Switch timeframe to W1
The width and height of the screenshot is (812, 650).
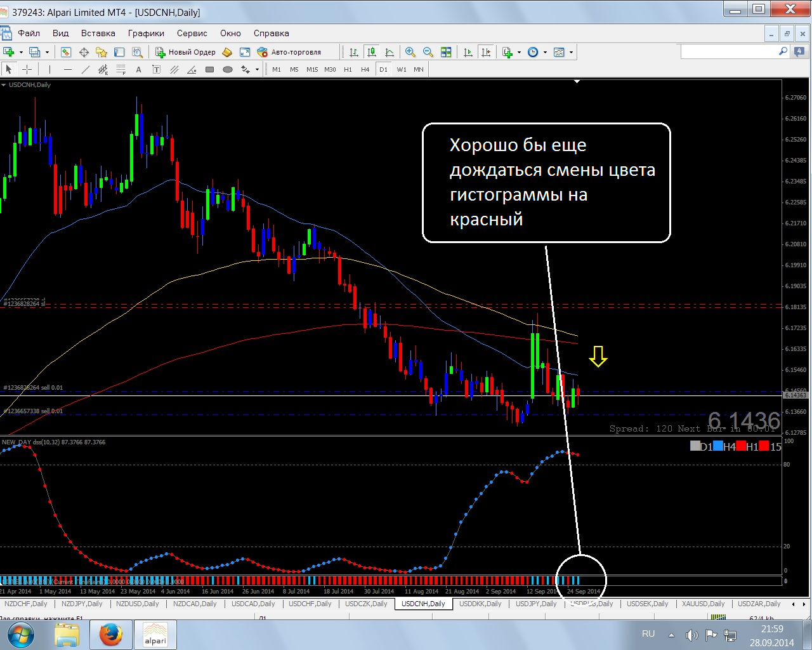click(402, 69)
